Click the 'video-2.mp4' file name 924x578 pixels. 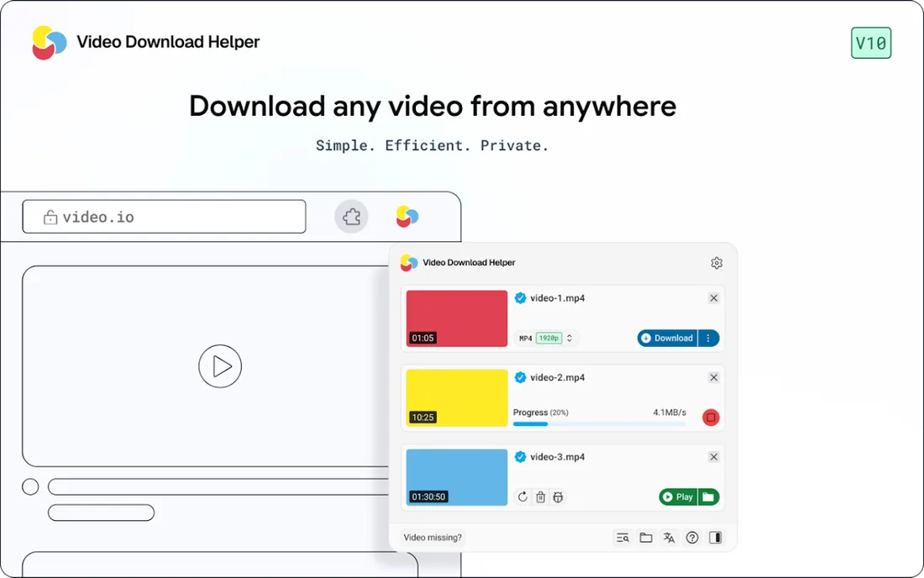558,378
